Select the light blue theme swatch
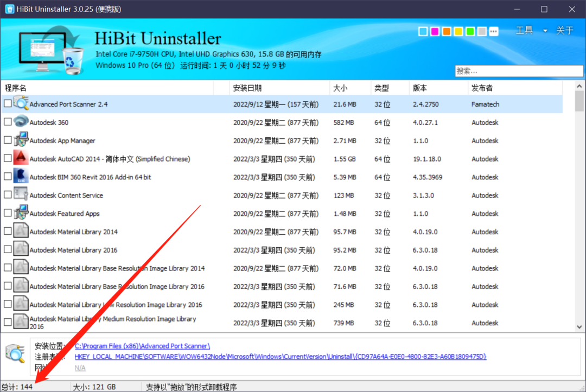Image resolution: width=586 pixels, height=392 pixels. (423, 31)
